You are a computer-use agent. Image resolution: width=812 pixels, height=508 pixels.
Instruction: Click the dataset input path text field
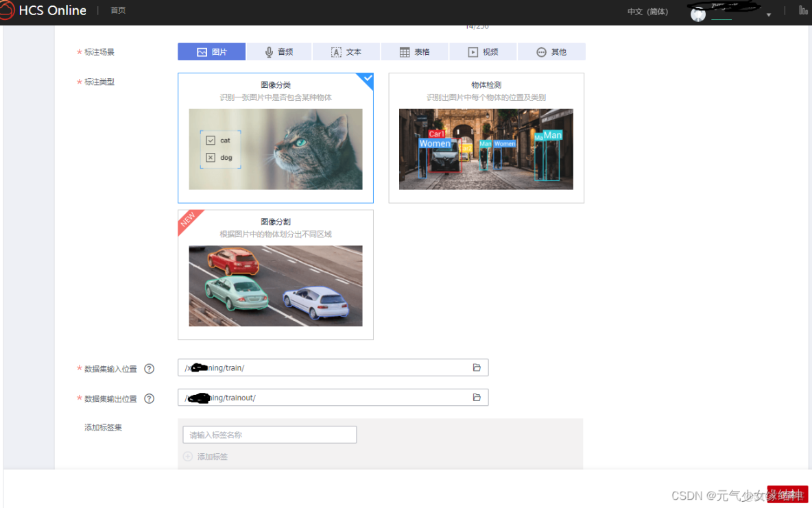coord(322,367)
